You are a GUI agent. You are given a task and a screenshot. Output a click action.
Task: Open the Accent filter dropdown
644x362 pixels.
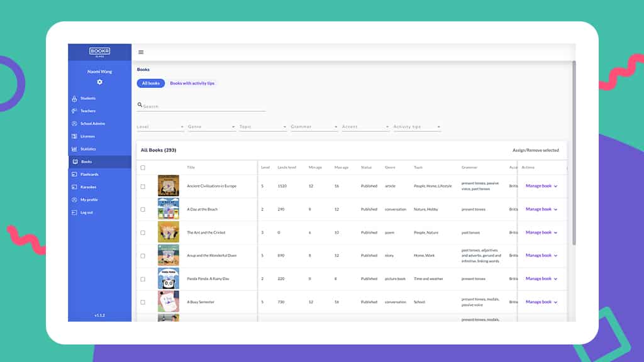(x=365, y=127)
